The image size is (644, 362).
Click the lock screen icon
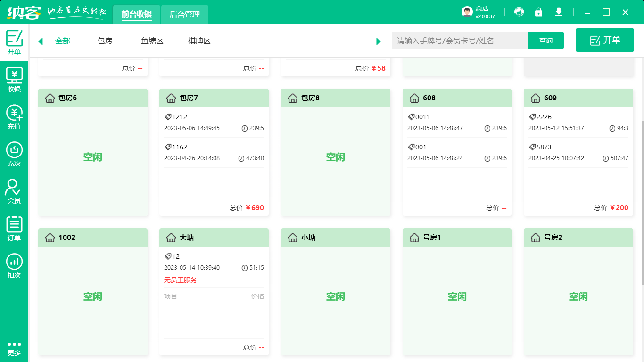(538, 12)
